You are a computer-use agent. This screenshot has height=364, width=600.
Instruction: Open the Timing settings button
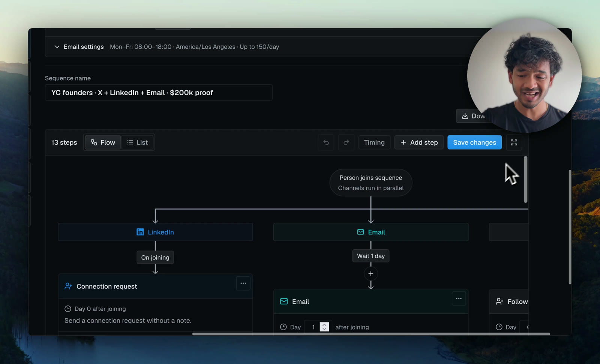374,142
